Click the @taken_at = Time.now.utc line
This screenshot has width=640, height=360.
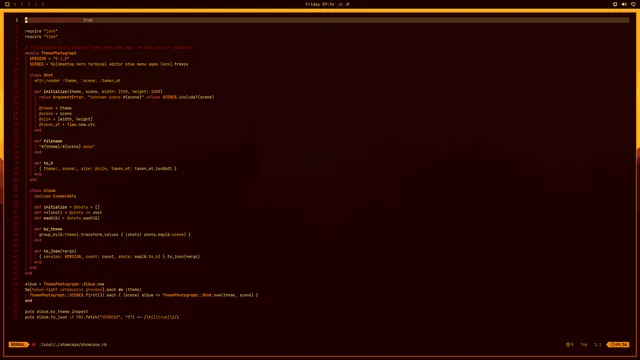click(67, 124)
